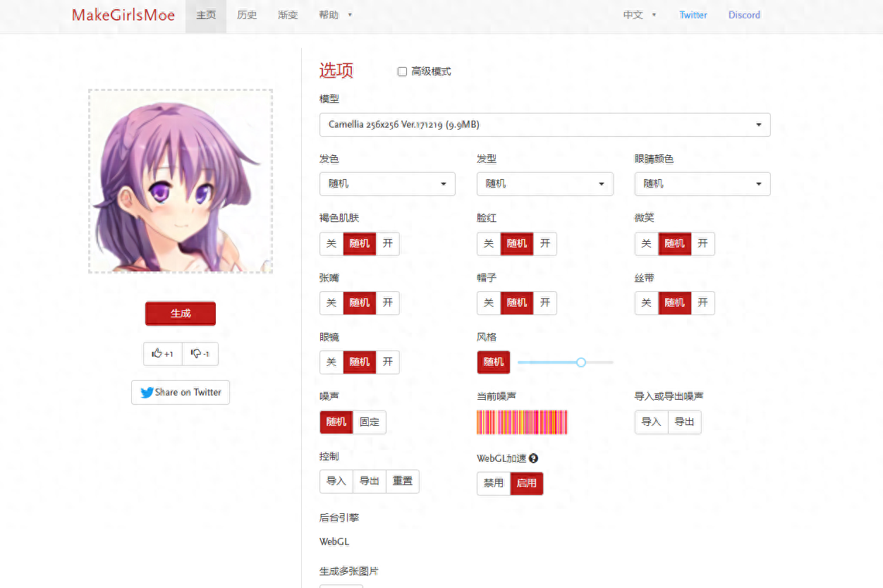Set 丝带 to 开

click(703, 303)
